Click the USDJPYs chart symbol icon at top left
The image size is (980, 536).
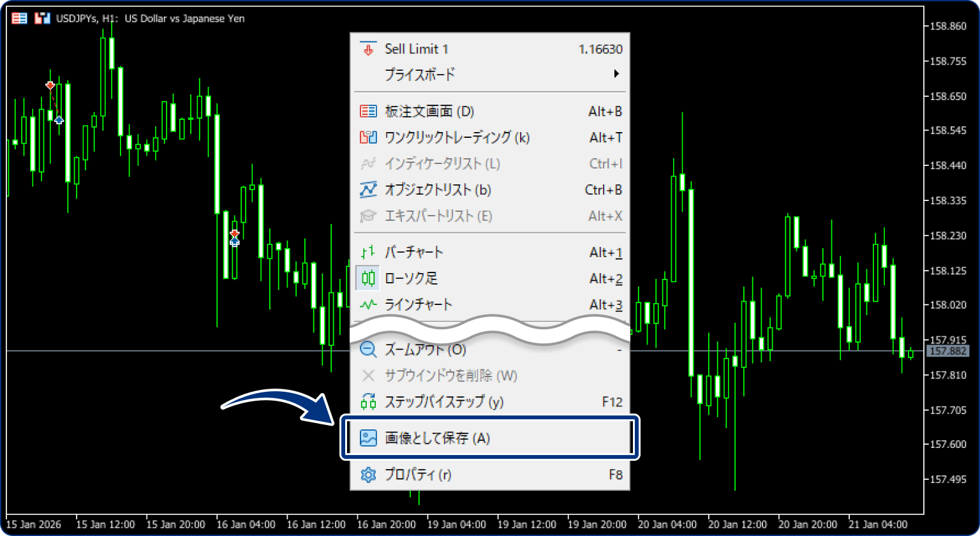pos(42,17)
